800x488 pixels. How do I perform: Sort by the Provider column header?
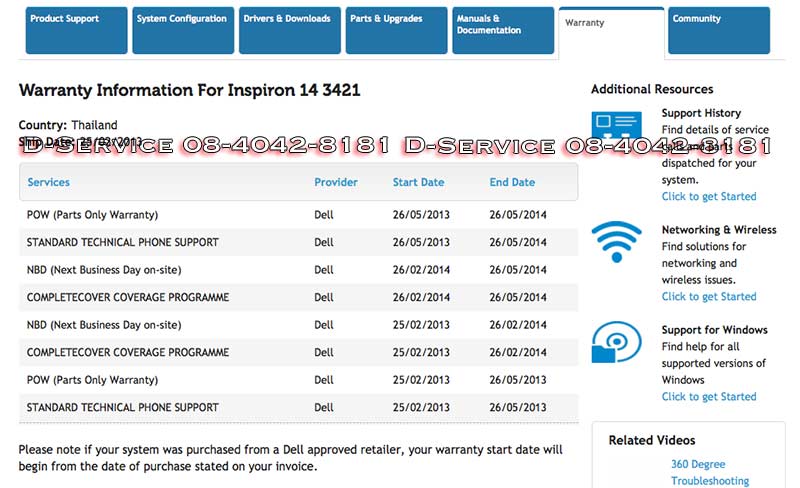coord(336,182)
